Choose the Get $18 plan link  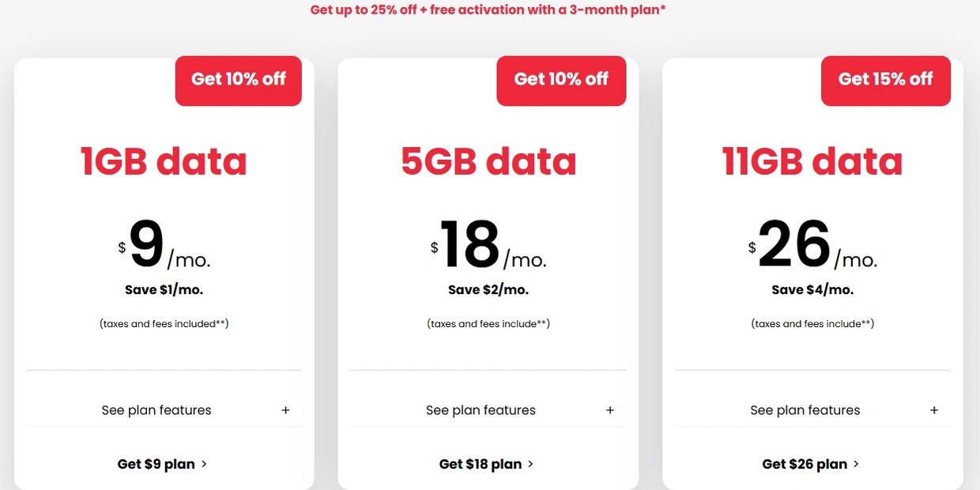[x=481, y=464]
